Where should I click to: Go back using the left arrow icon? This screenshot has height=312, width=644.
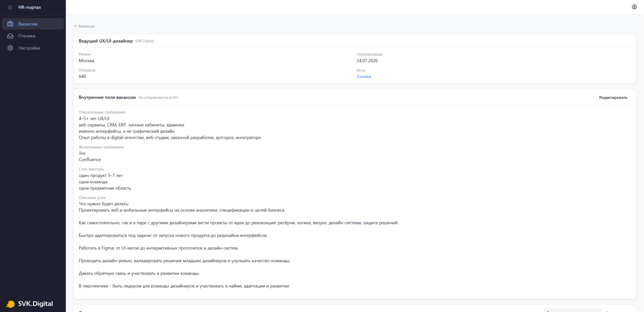coord(75,26)
